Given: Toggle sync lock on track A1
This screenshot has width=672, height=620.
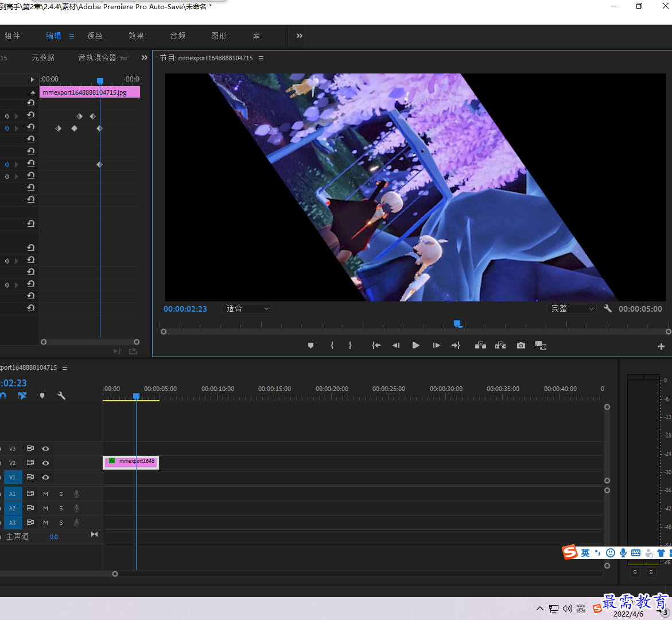Looking at the screenshot, I should 30,494.
